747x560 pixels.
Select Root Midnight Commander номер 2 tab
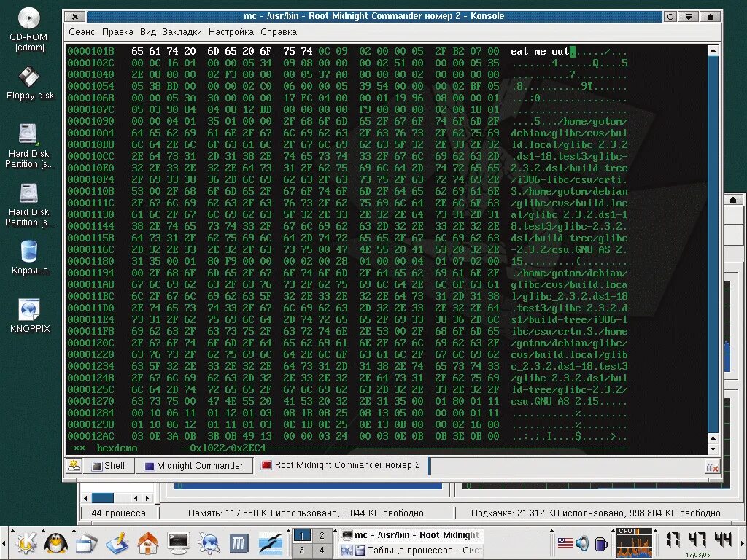click(341, 465)
